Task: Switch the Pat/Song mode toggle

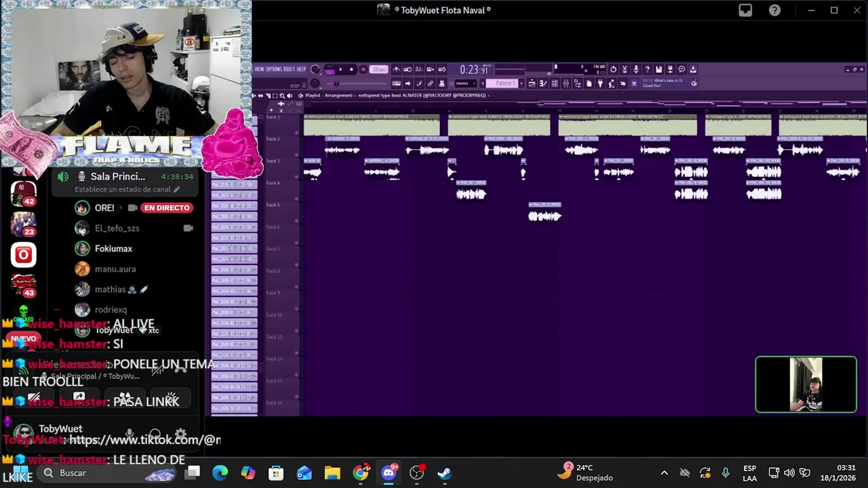Action: (330, 69)
